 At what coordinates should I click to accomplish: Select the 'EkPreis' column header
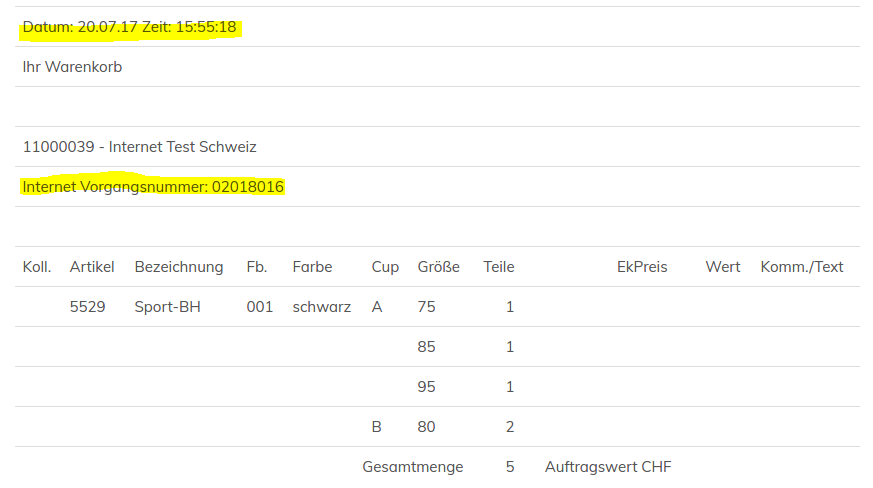click(642, 267)
